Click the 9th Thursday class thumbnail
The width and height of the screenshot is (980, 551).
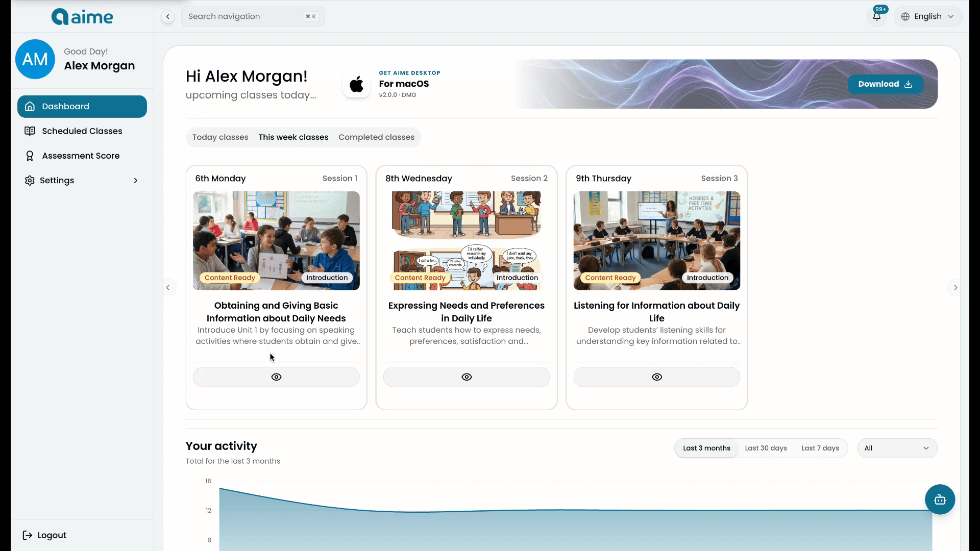(657, 241)
